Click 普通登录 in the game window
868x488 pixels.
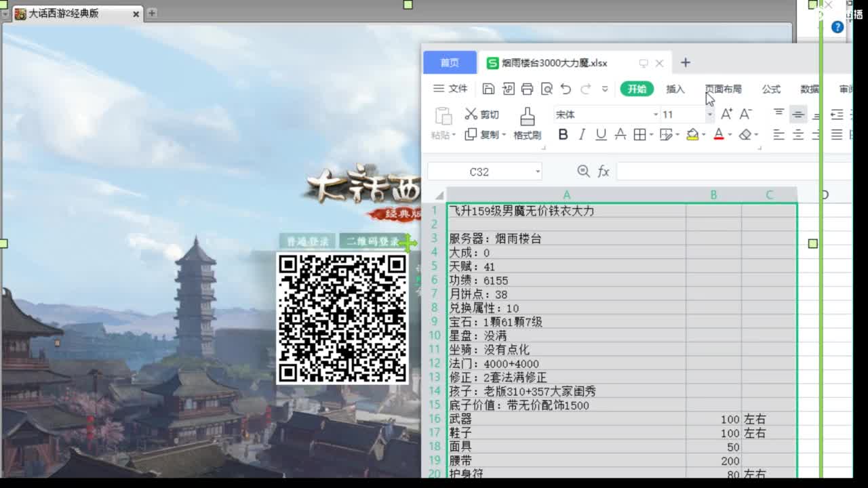[307, 241]
